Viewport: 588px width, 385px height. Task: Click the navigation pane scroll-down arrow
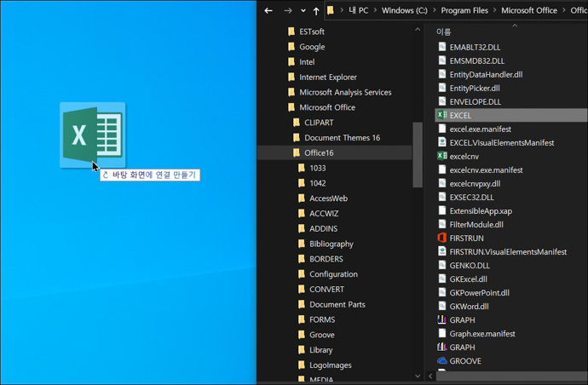point(418,376)
